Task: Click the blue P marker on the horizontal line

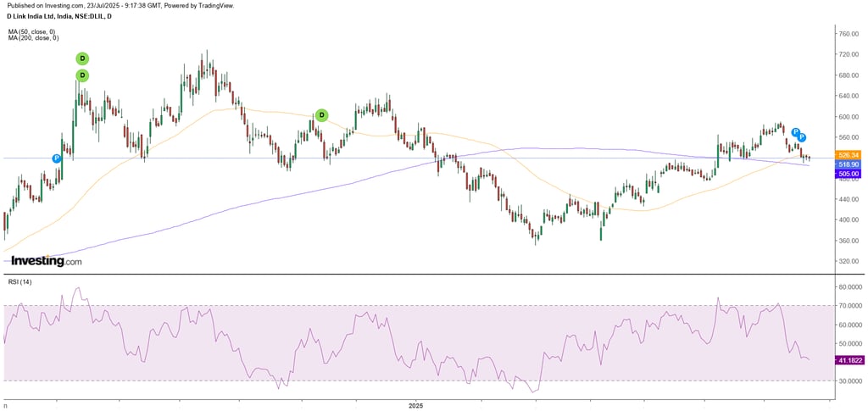Action: point(57,158)
